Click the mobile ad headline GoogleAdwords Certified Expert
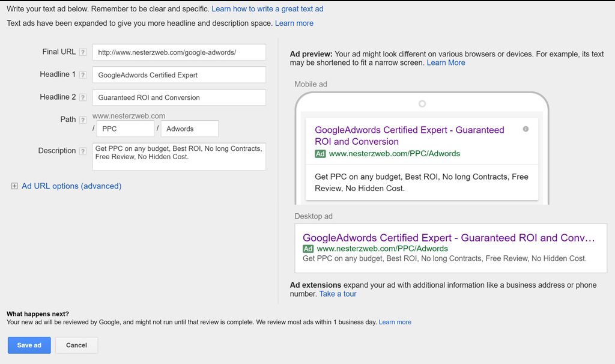 coord(410,136)
